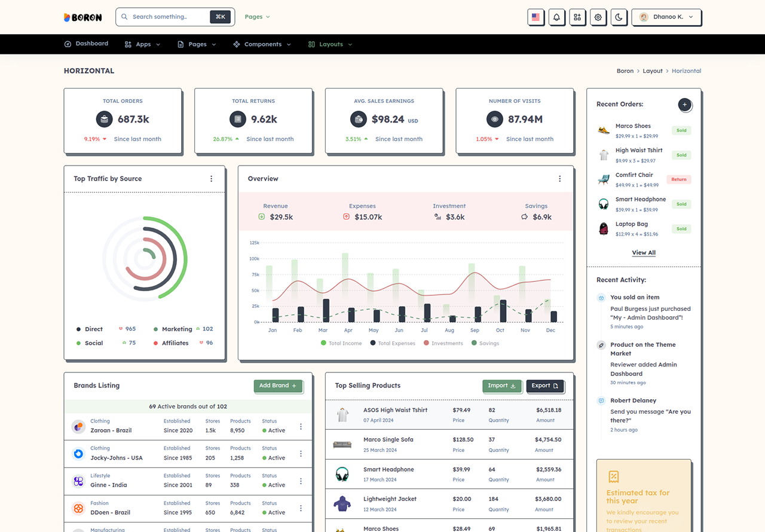Open the row menu for Zaroan - Brazil

point(301,426)
